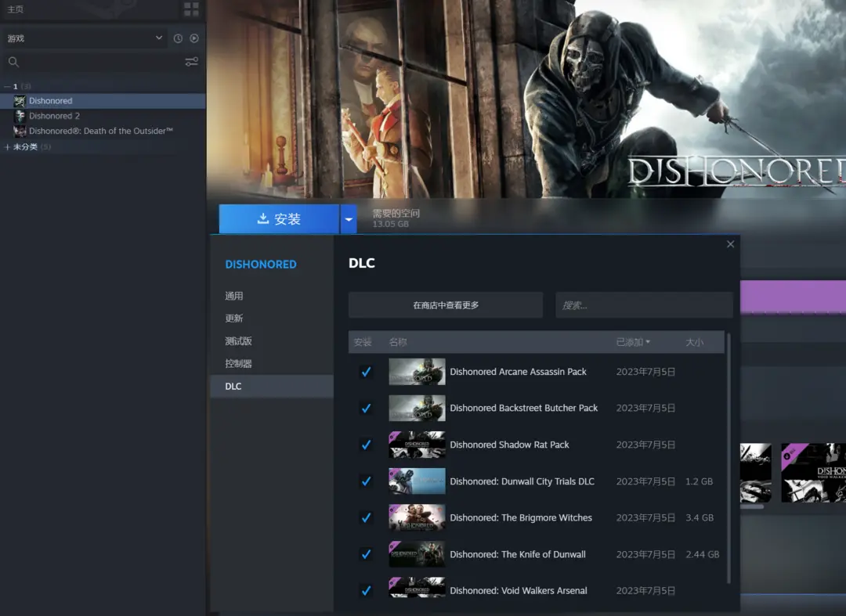Click Dishonored: The Brigmore Witches name

coord(521,518)
